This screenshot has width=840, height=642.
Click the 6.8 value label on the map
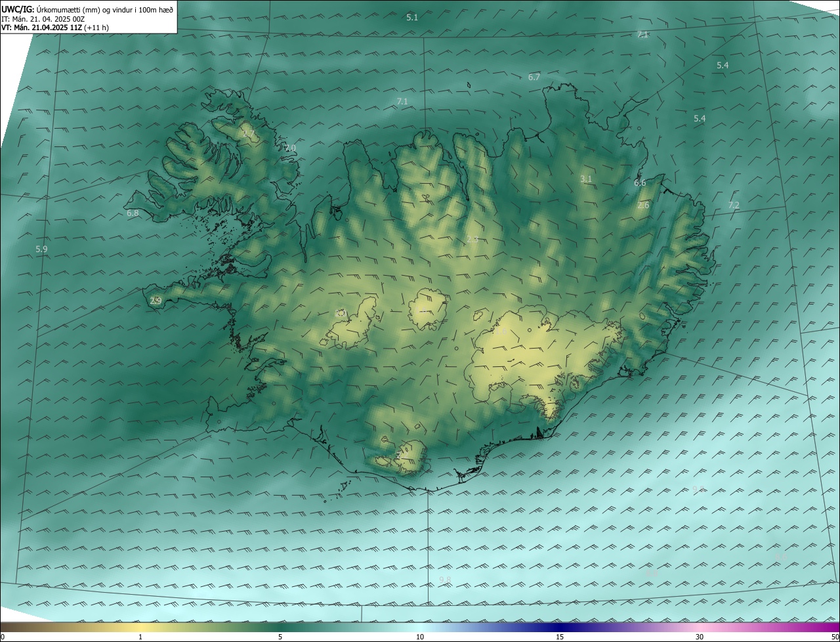133,213
